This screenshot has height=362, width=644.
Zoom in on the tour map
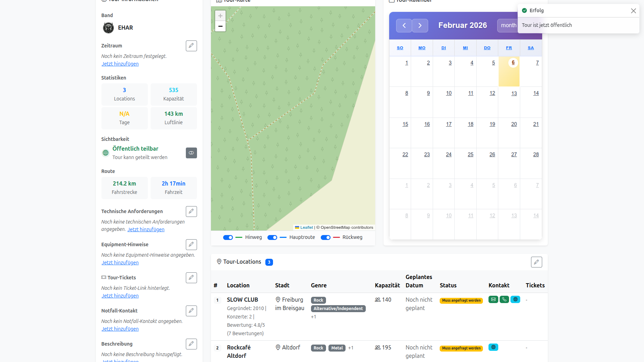[220, 16]
